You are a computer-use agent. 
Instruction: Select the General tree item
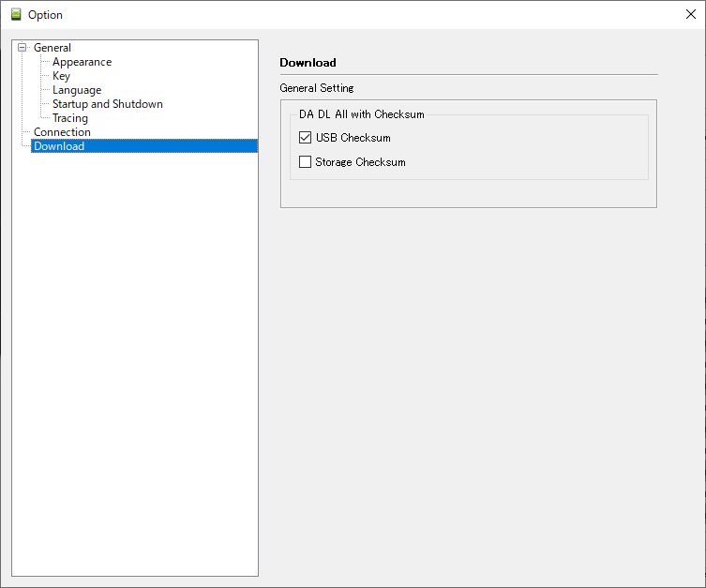(53, 48)
